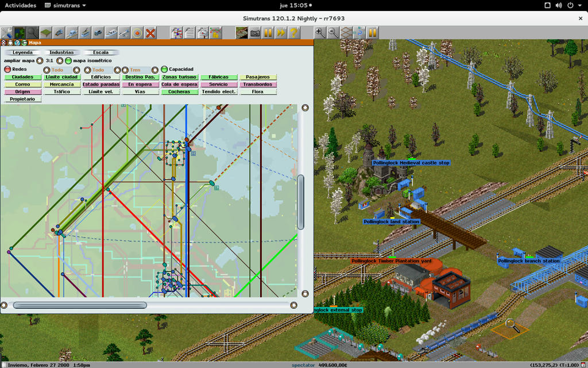Select the magnifier inspection tool

tap(32, 33)
